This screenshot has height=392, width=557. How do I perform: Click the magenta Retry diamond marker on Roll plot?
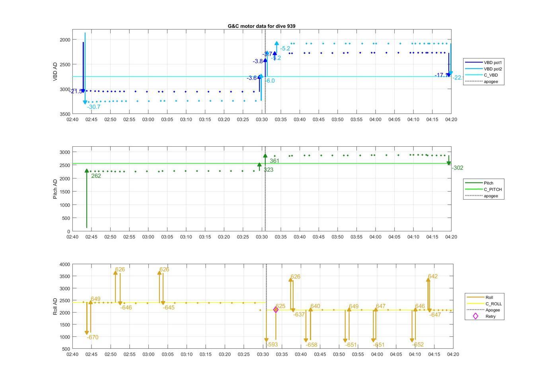pos(276,310)
